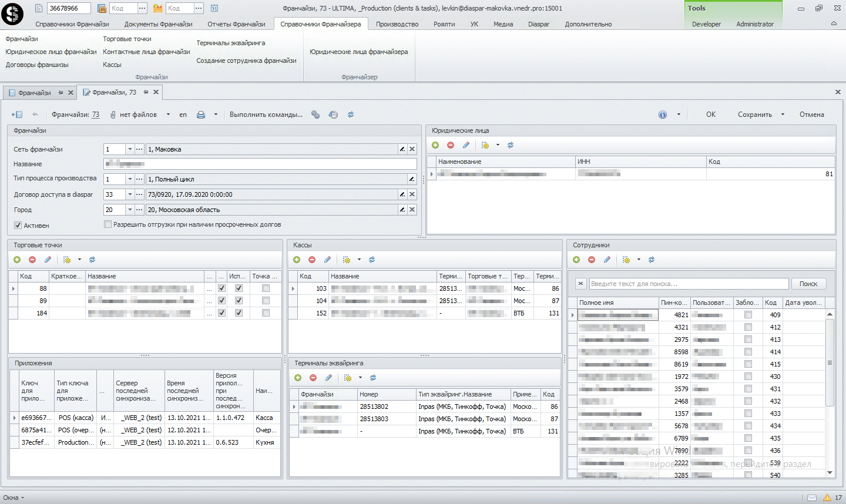Add a new Терминалы эквайринга record
The height and width of the screenshot is (504, 846).
point(298,378)
